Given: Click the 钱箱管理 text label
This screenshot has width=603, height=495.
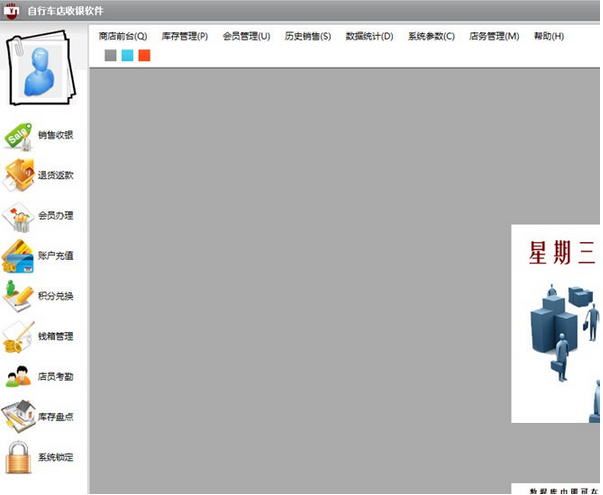Looking at the screenshot, I should pos(55,337).
